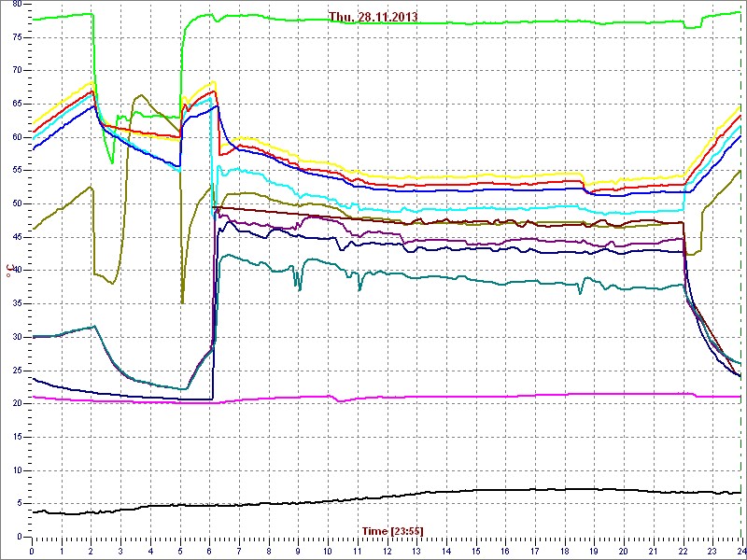Screen dimensions: 747x560
Task: Click the '40' temperature axis value
Action: 17,271
